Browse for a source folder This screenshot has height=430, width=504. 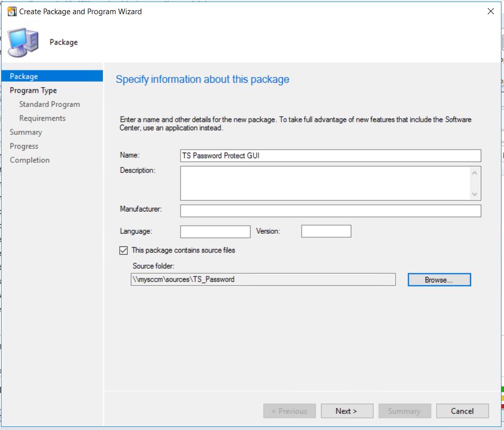439,279
